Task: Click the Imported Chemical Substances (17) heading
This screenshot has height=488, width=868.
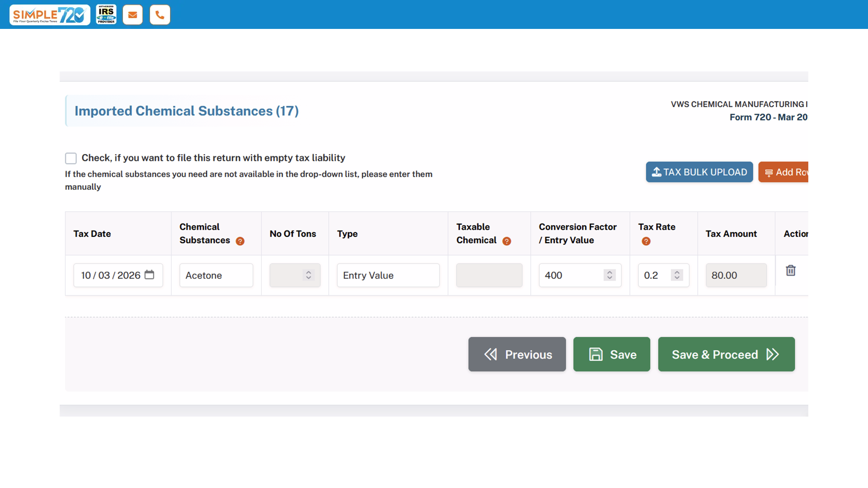Action: 187,111
